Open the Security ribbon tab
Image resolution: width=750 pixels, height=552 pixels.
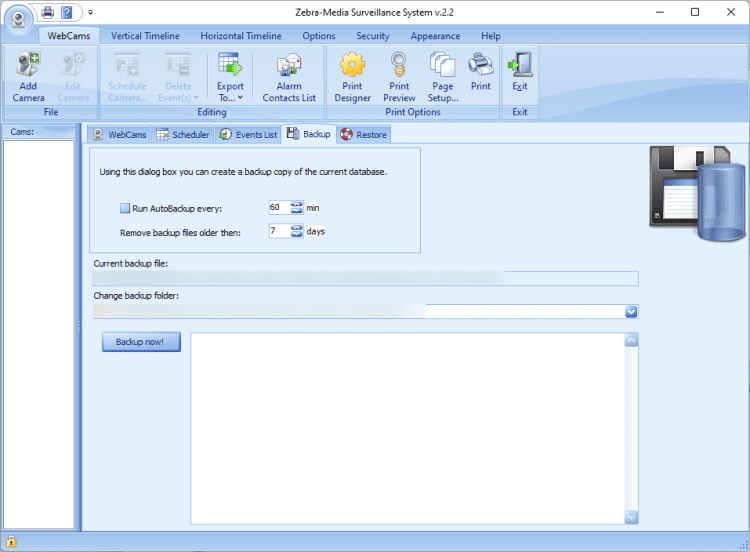[373, 36]
